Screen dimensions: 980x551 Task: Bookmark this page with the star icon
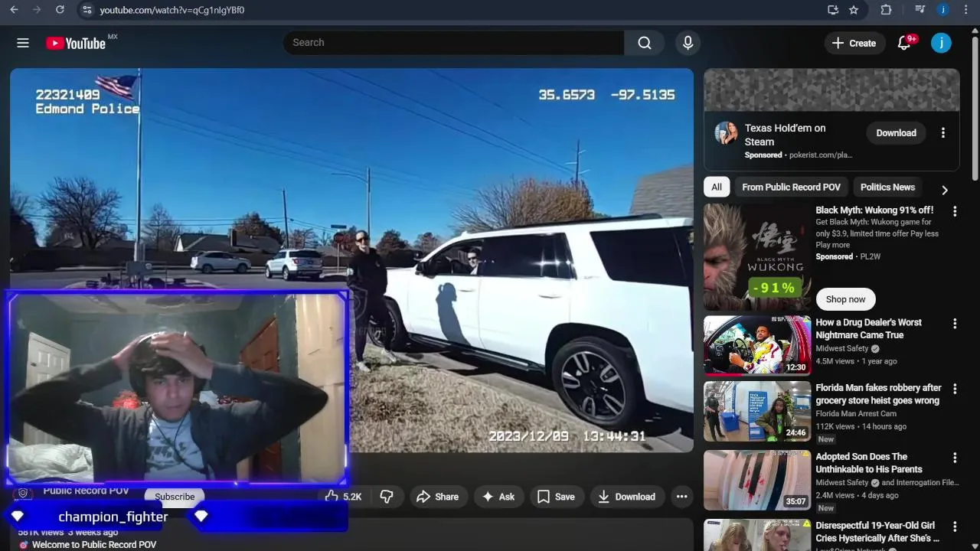coord(854,10)
